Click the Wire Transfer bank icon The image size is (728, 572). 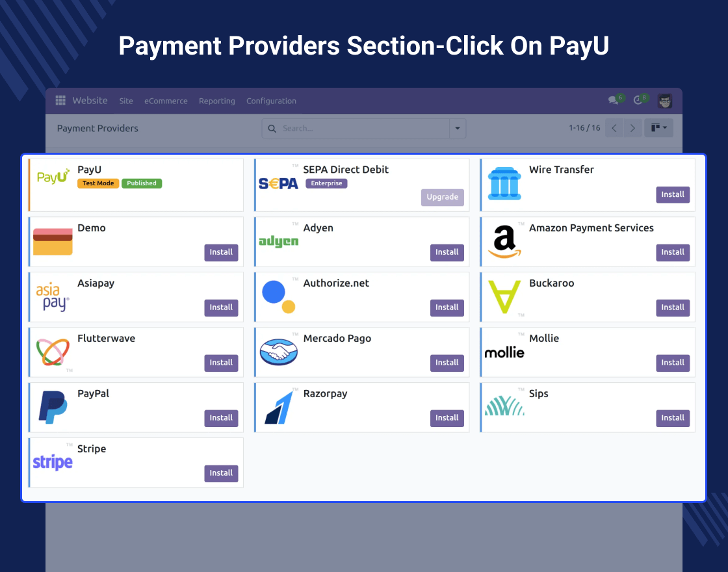click(x=504, y=183)
